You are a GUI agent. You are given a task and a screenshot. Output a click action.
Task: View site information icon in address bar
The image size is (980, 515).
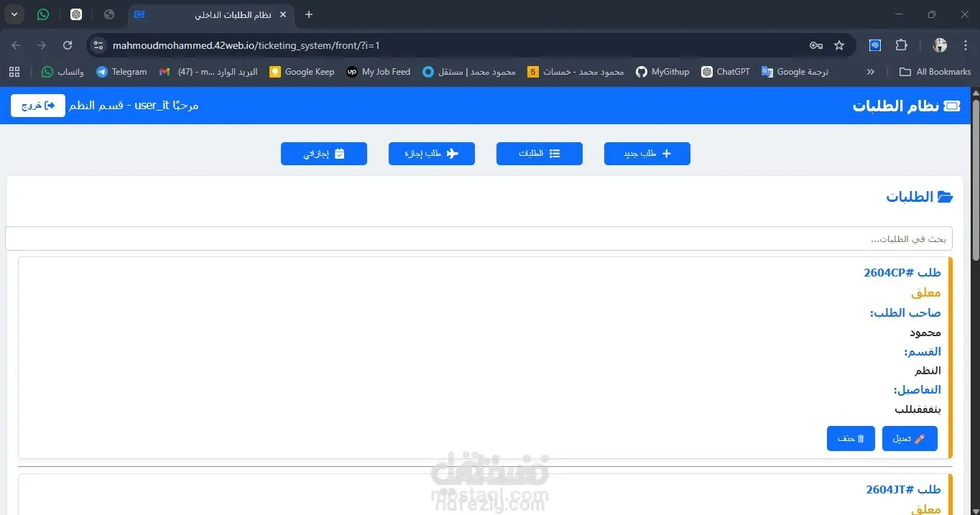(x=98, y=45)
